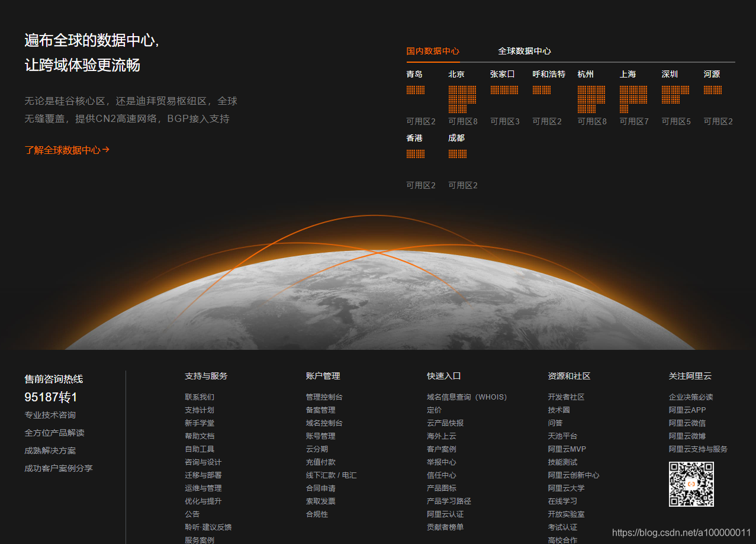Open the 企业决策必读 link
This screenshot has height=544, width=756.
691,397
